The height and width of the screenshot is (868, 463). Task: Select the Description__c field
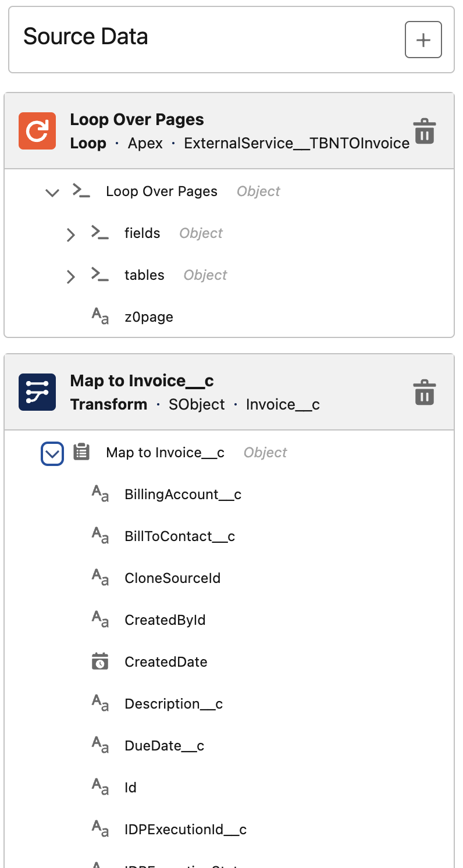click(174, 704)
